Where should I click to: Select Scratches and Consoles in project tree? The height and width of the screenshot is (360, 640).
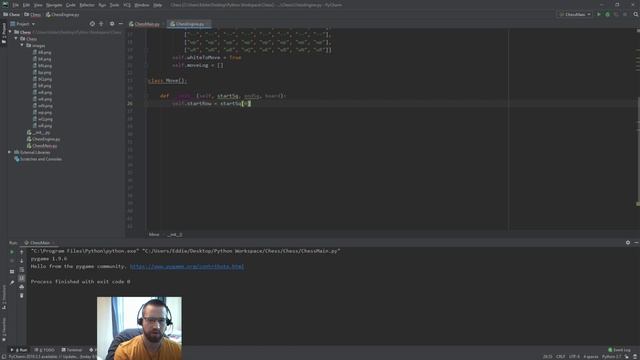coord(38,159)
